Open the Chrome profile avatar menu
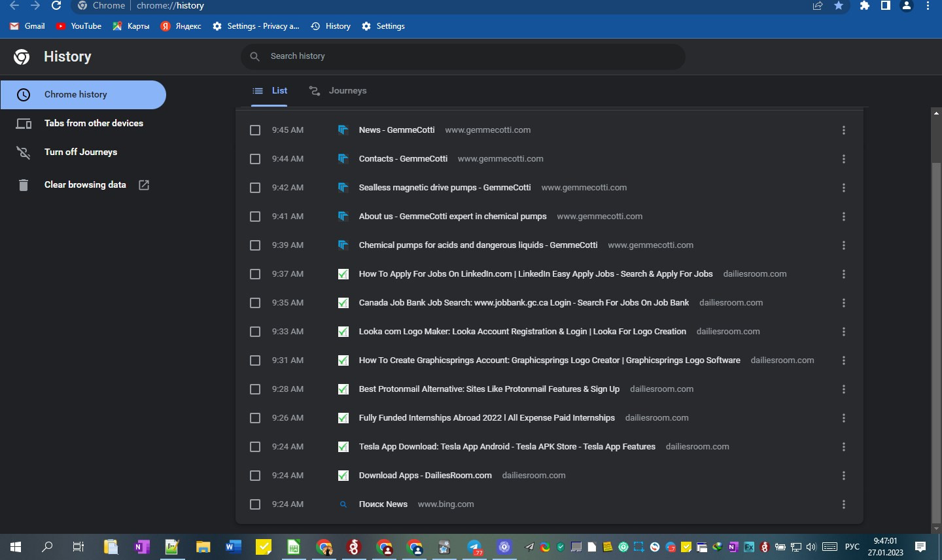 click(907, 6)
